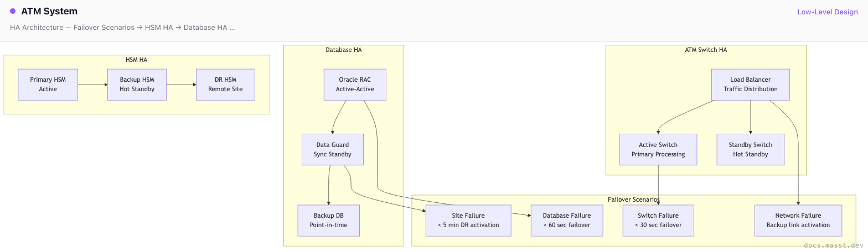Click the HA Architecture breadcrumb text
This screenshot has height=252, width=868.
click(122, 27)
